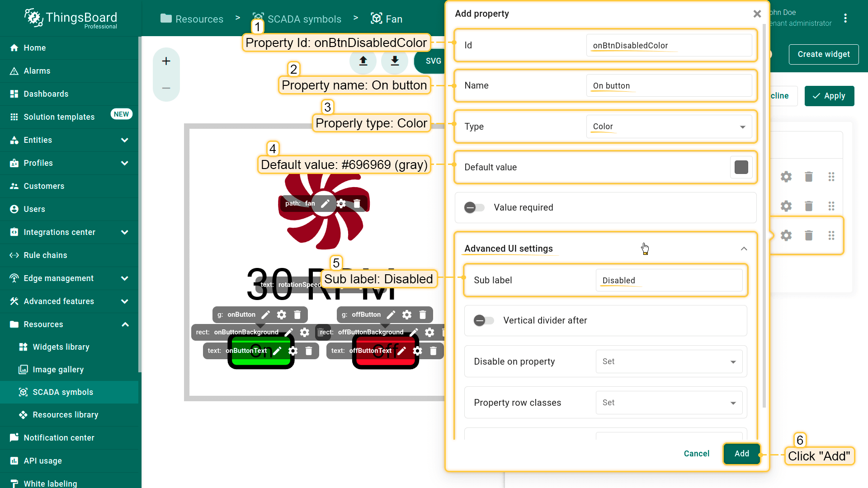868x488 pixels.
Task: Open Disable on property dropdown
Action: [x=669, y=361]
